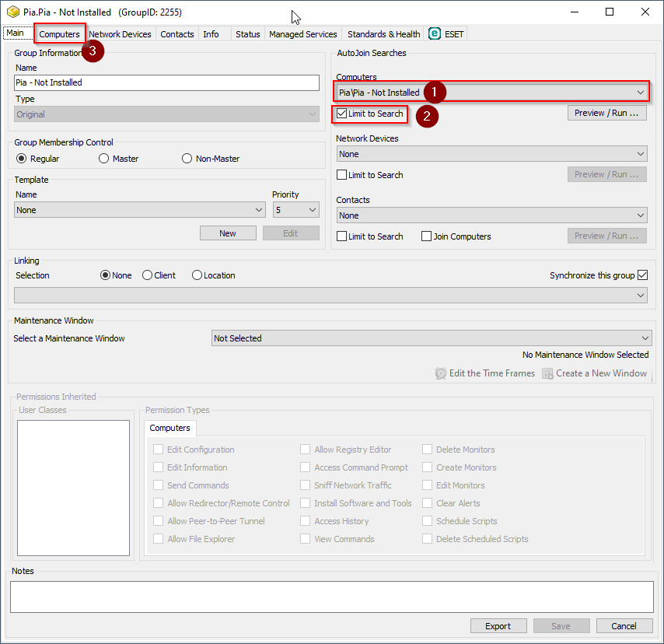This screenshot has width=664, height=644.
Task: Switch to the Info tab
Action: pyautogui.click(x=211, y=34)
